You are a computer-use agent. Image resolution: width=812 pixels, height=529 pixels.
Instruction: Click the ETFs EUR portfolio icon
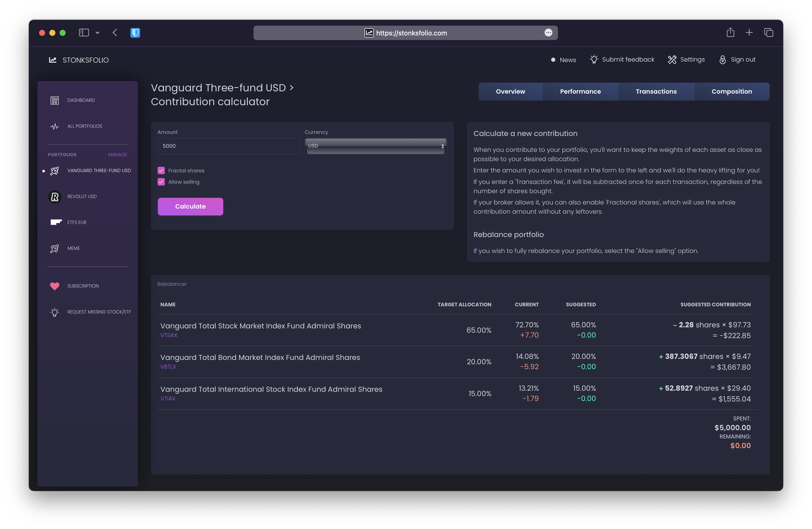56,222
